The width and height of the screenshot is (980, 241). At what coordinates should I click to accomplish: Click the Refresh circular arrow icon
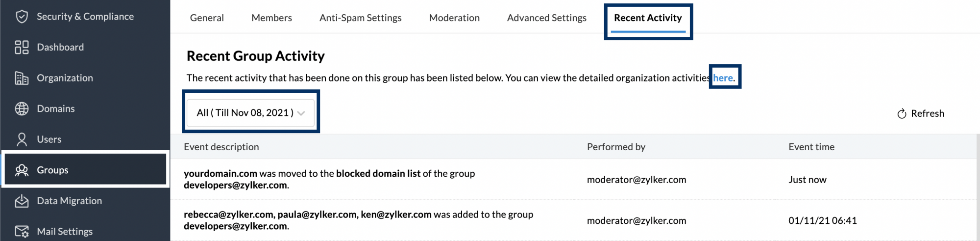point(902,114)
